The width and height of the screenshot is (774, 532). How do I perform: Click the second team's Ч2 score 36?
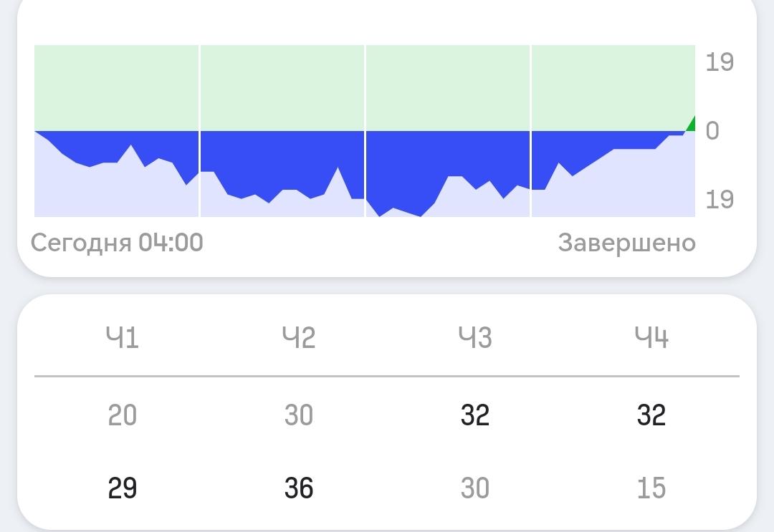(299, 488)
